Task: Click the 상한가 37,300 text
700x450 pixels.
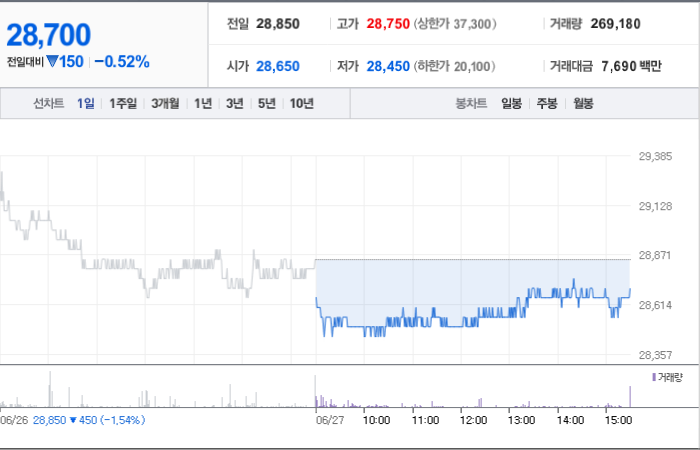Action: [x=455, y=24]
